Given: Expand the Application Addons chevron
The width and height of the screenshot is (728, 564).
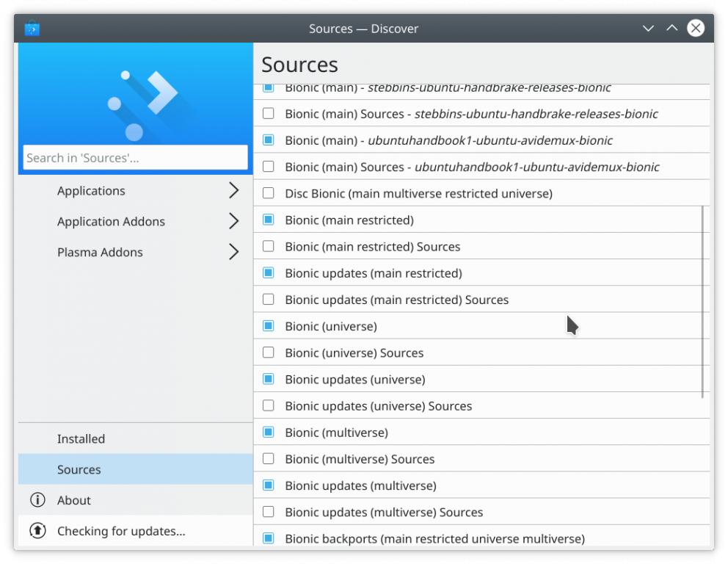Looking at the screenshot, I should [x=233, y=221].
